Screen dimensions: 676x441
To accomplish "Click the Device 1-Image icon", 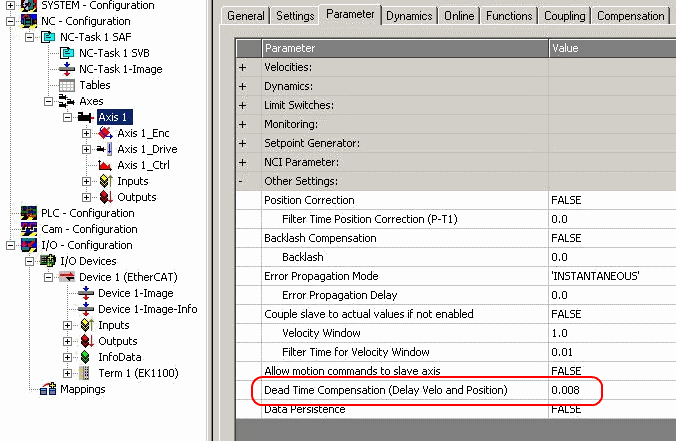I will (x=86, y=293).
